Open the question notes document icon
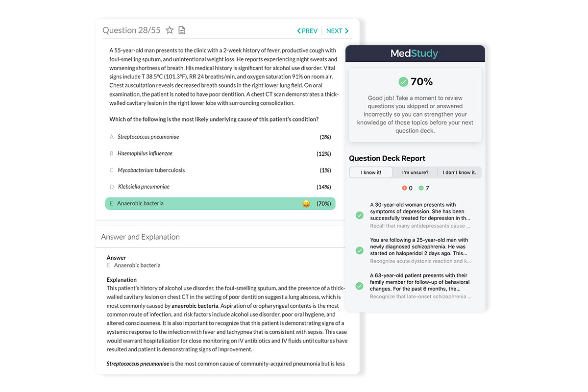The height and width of the screenshot is (392, 588). tap(182, 30)
